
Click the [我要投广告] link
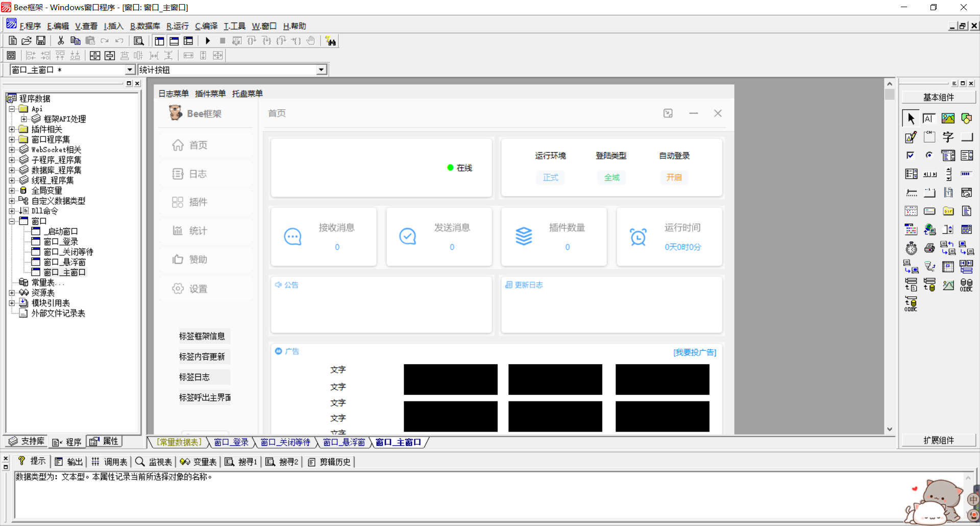click(695, 352)
